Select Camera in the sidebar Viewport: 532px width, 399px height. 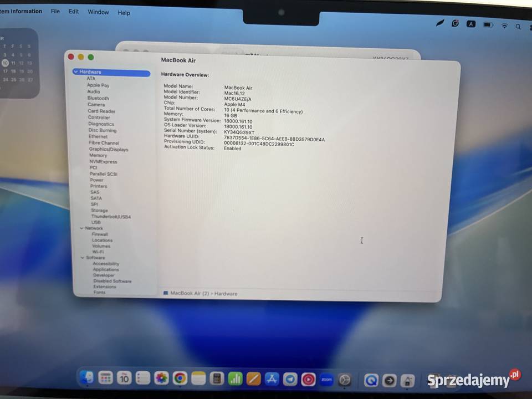[96, 105]
